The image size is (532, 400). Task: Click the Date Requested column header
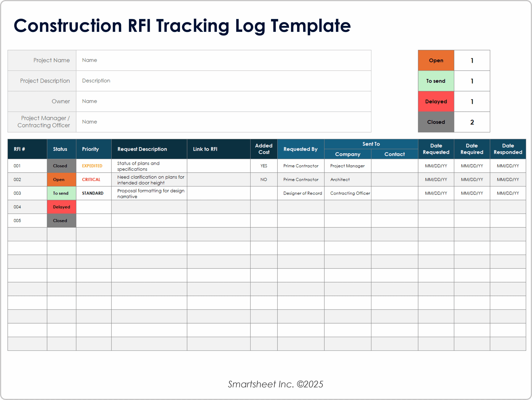tap(436, 149)
